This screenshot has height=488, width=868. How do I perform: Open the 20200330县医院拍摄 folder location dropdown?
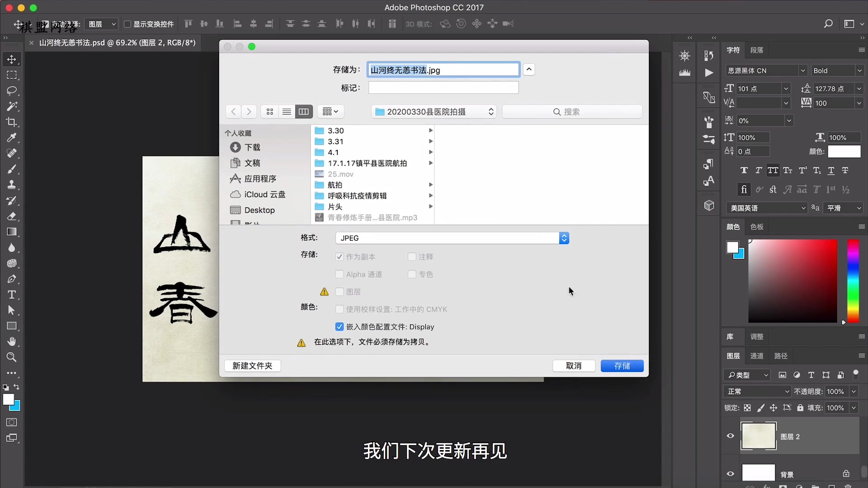click(434, 112)
